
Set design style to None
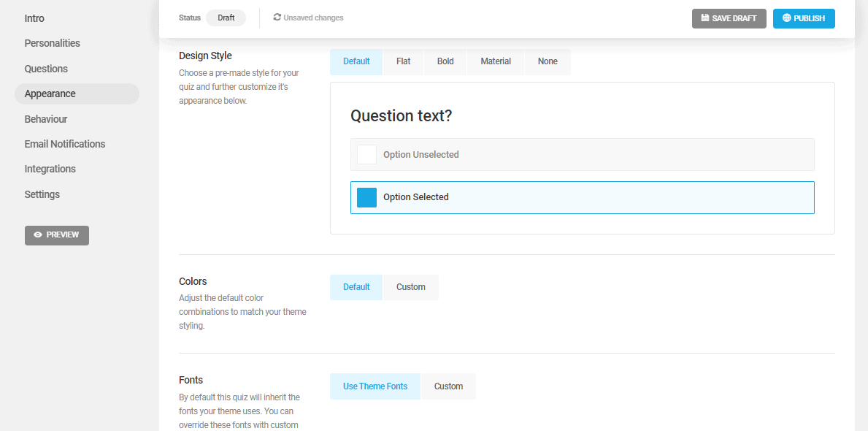(548, 61)
